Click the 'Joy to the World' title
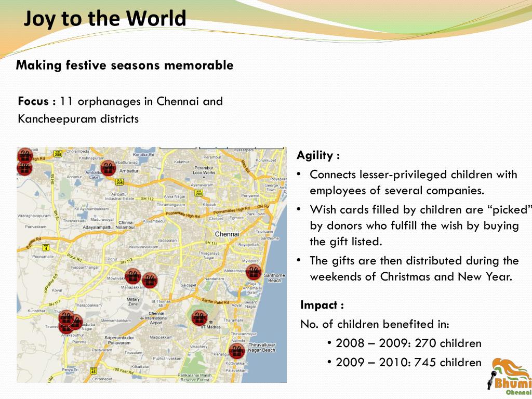The width and height of the screenshot is (532, 399). pos(105,19)
